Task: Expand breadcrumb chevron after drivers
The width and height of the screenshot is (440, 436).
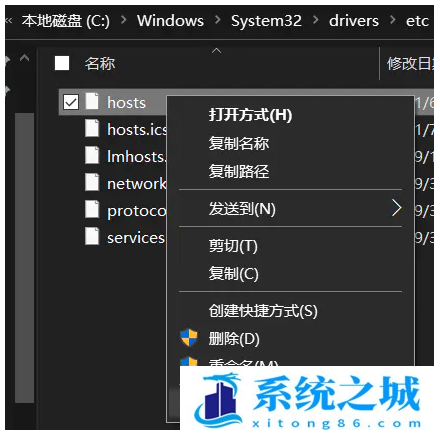Action: click(x=393, y=20)
